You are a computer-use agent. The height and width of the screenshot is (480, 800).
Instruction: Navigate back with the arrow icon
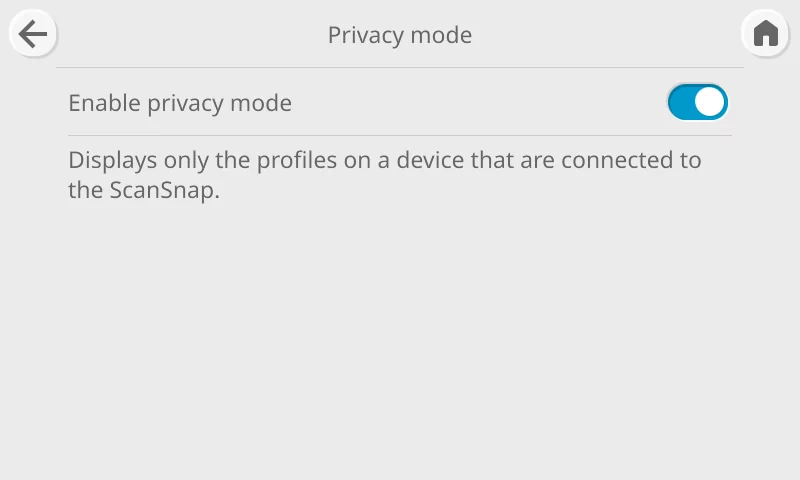click(33, 35)
